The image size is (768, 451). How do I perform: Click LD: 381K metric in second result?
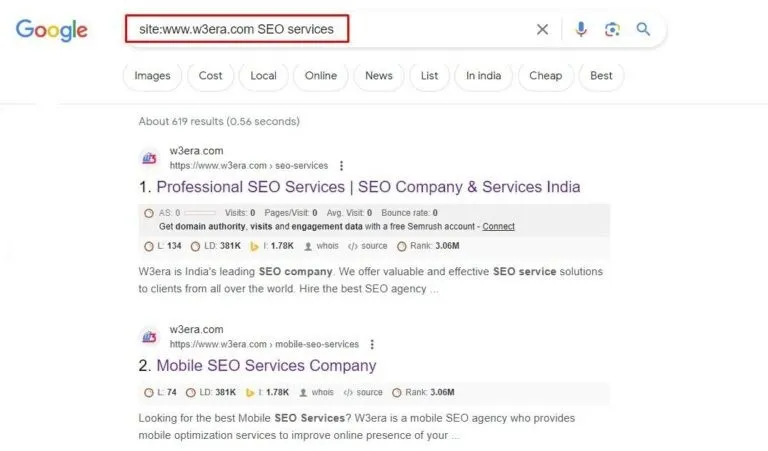click(211, 392)
